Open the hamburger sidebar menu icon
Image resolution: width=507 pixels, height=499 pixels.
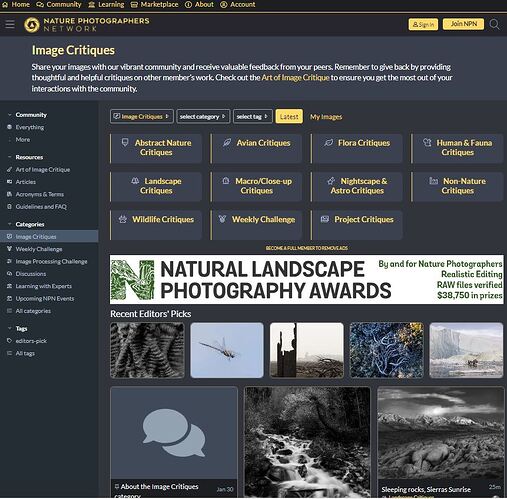click(x=10, y=24)
